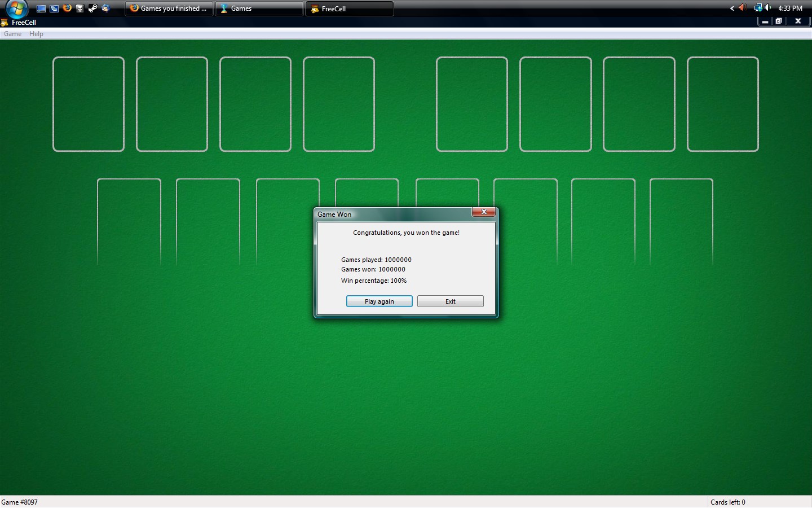Screen dimensions: 812x508
Task: Click 'Games won: 1000000' text
Action: pos(373,269)
